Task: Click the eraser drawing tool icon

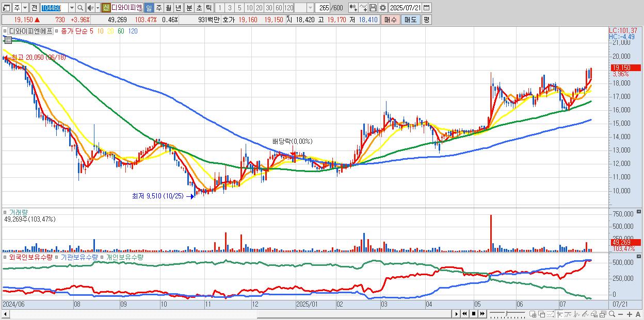Action: [594, 314]
